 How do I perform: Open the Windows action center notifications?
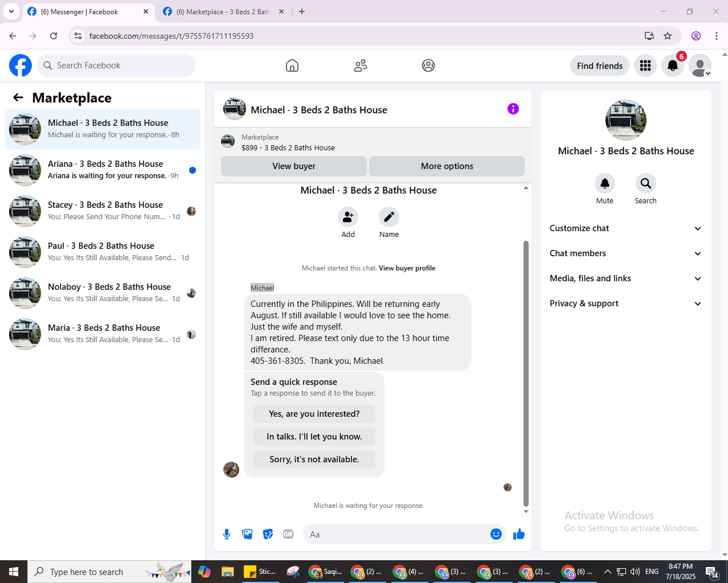coord(711,572)
